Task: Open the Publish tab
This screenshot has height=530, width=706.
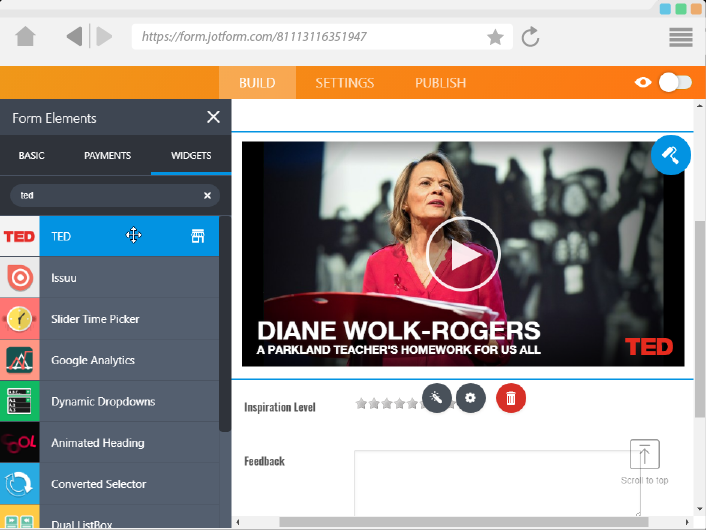Action: 440,83
